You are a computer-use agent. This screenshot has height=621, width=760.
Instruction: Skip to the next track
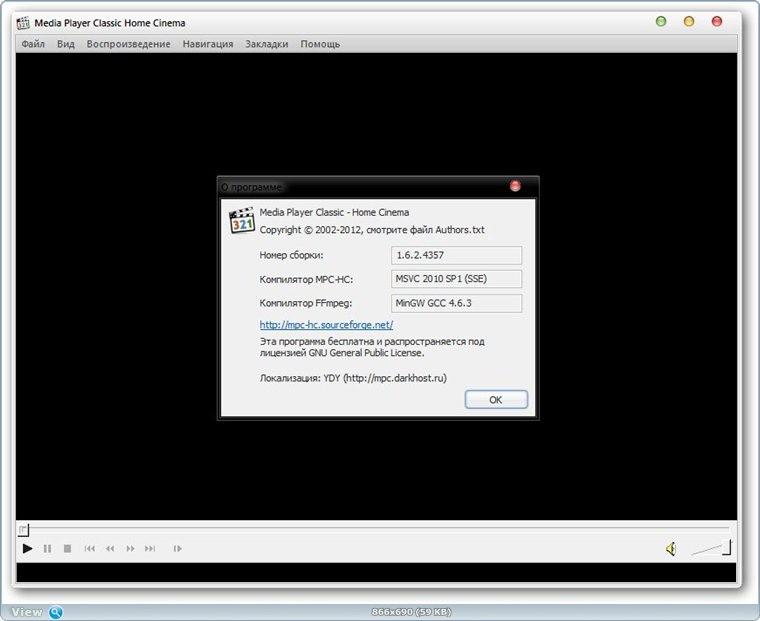point(150,548)
